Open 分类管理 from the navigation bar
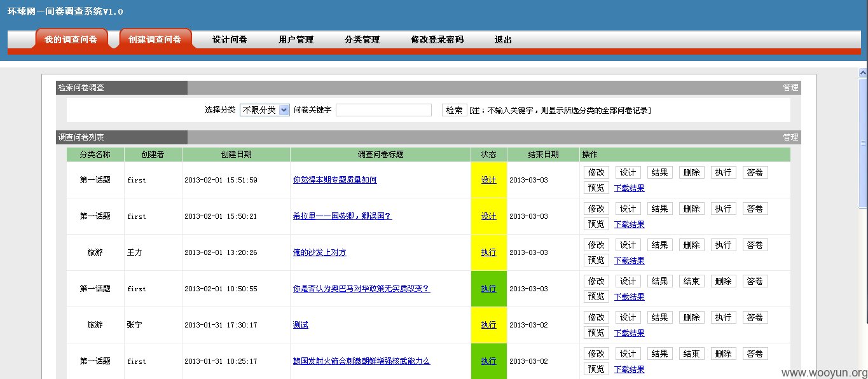Screen dimensions: 868x379 (x=362, y=39)
